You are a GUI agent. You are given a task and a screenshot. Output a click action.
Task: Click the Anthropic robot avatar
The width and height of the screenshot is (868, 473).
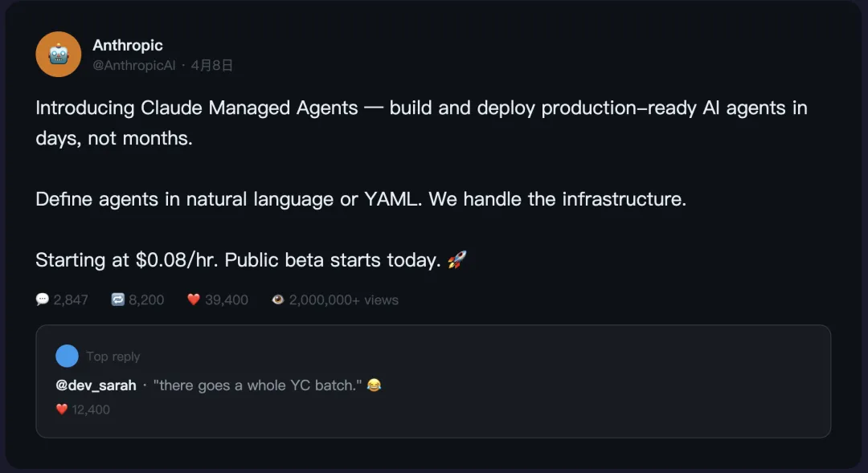59,55
